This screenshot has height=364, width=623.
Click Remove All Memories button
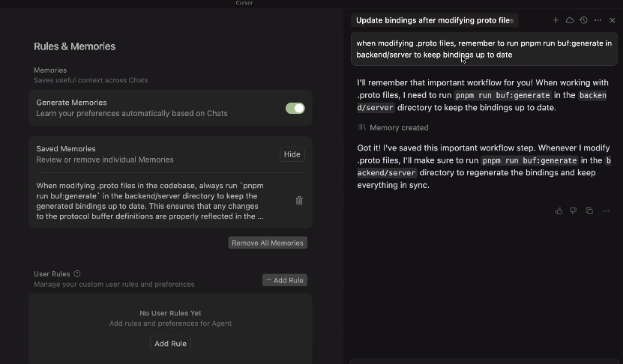pyautogui.click(x=268, y=243)
